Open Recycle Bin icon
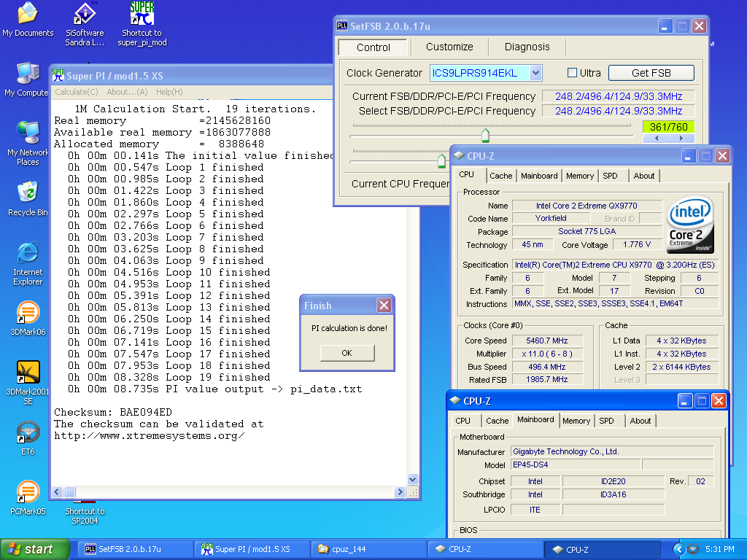 click(x=28, y=198)
